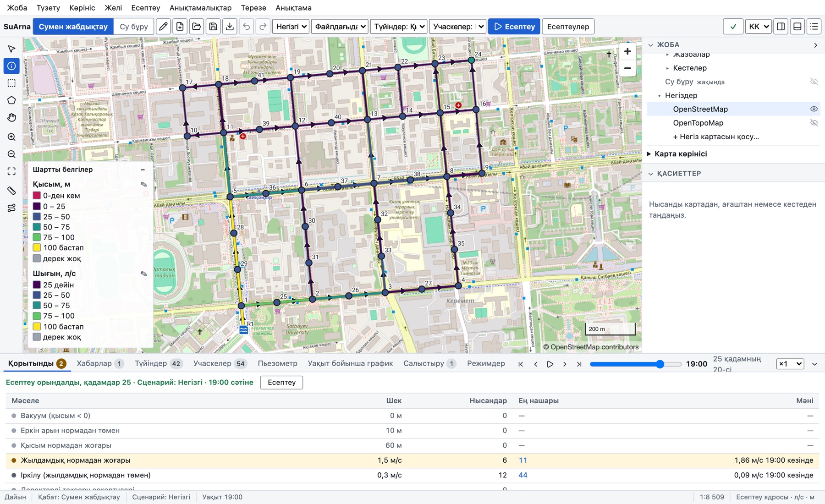This screenshot has width=825, height=504.
Task: Select the ruler measure tool
Action: tap(11, 191)
